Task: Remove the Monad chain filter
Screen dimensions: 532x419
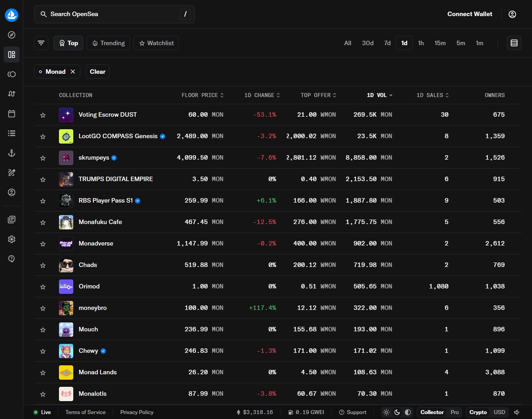Action: pos(73,72)
